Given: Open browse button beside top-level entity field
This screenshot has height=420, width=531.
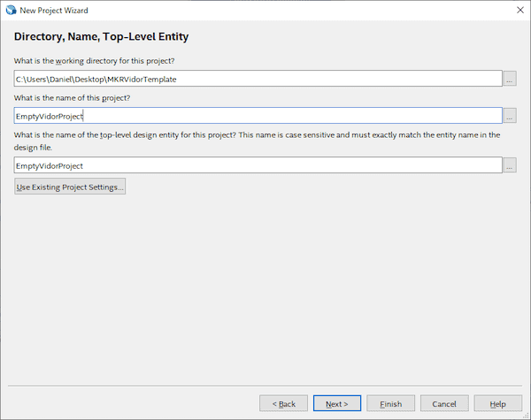Looking at the screenshot, I should point(510,165).
